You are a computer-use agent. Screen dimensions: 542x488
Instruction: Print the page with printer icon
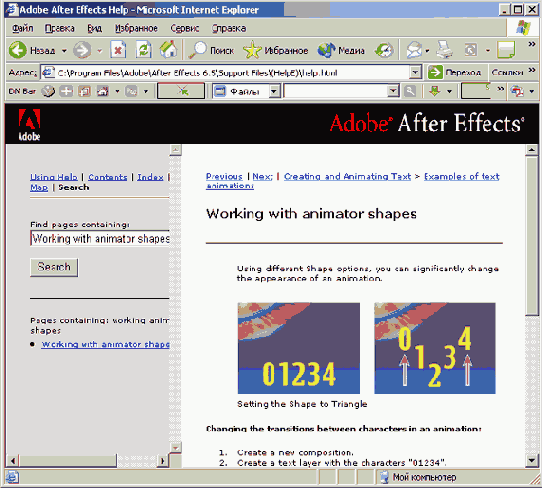tap(444, 50)
